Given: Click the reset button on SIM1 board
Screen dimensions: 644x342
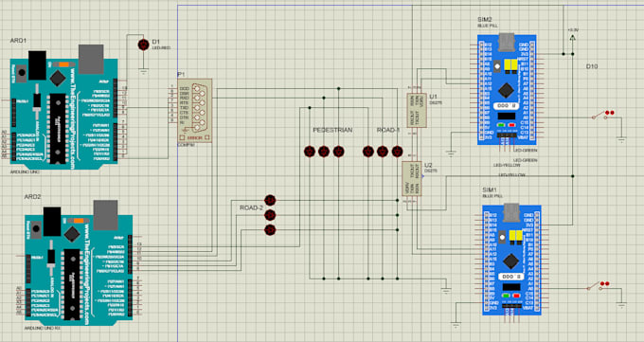Looking at the screenshot, I should [x=502, y=236].
